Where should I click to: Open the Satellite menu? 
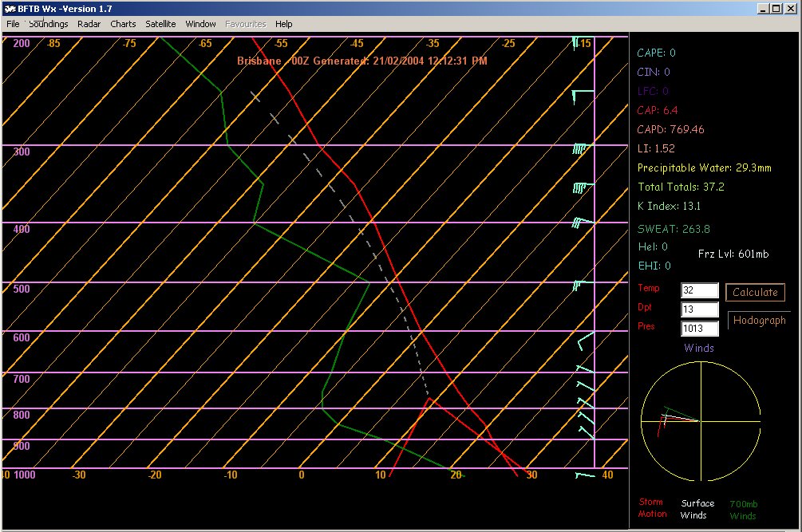tap(160, 24)
